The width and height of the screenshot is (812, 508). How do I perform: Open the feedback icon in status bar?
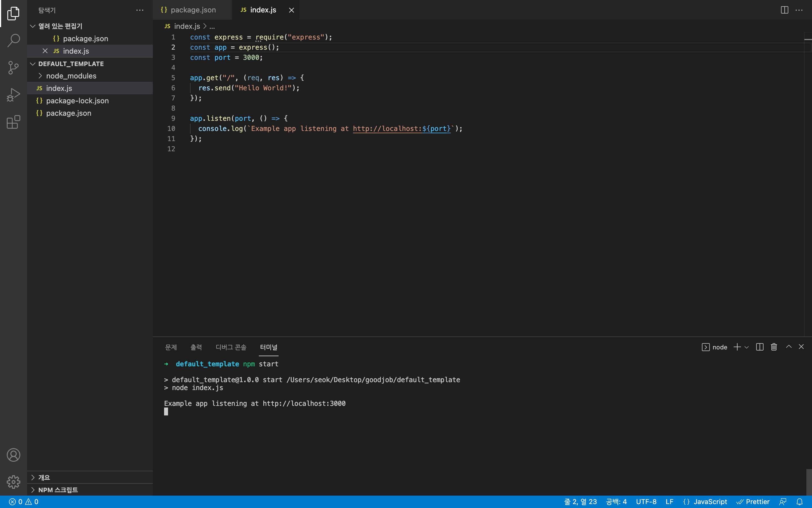pyautogui.click(x=783, y=502)
